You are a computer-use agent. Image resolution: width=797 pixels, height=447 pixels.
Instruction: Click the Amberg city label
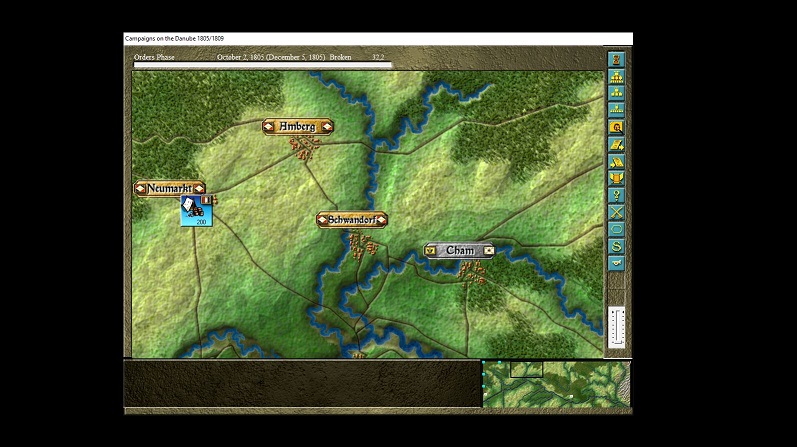click(298, 127)
